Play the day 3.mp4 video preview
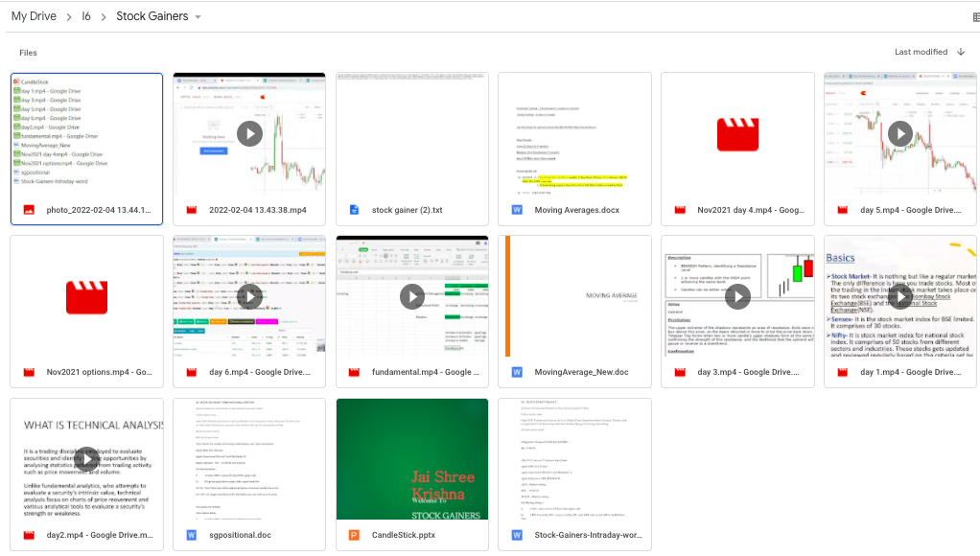Viewport: 980px width, 556px height. click(737, 296)
